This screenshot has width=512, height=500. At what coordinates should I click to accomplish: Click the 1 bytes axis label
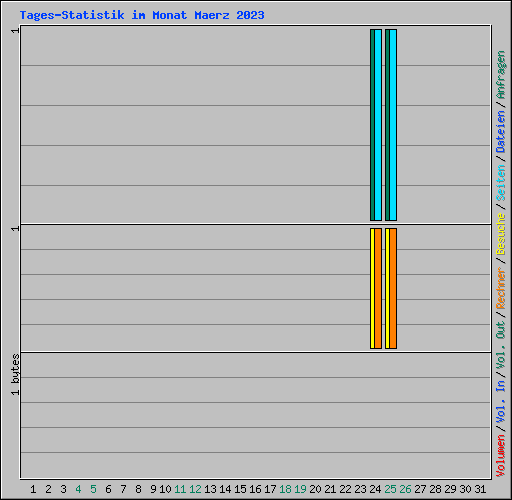click(15, 375)
